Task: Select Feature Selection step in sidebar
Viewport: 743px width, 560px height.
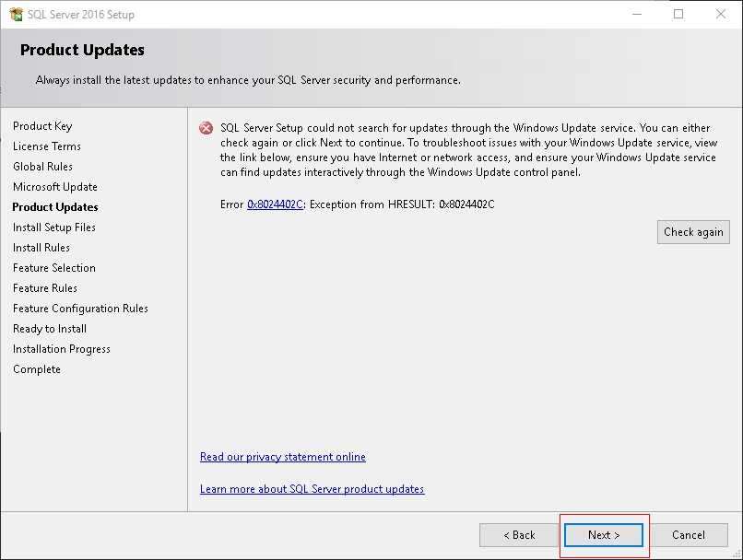Action: pos(54,268)
